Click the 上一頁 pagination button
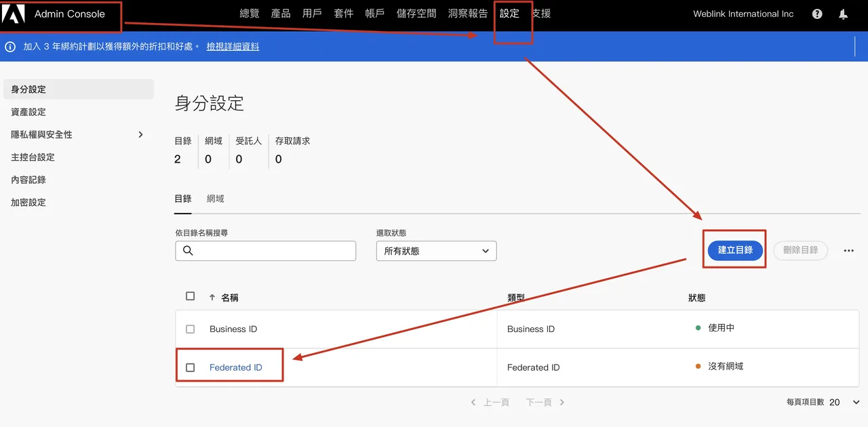Image resolution: width=868 pixels, height=427 pixels. pos(490,403)
